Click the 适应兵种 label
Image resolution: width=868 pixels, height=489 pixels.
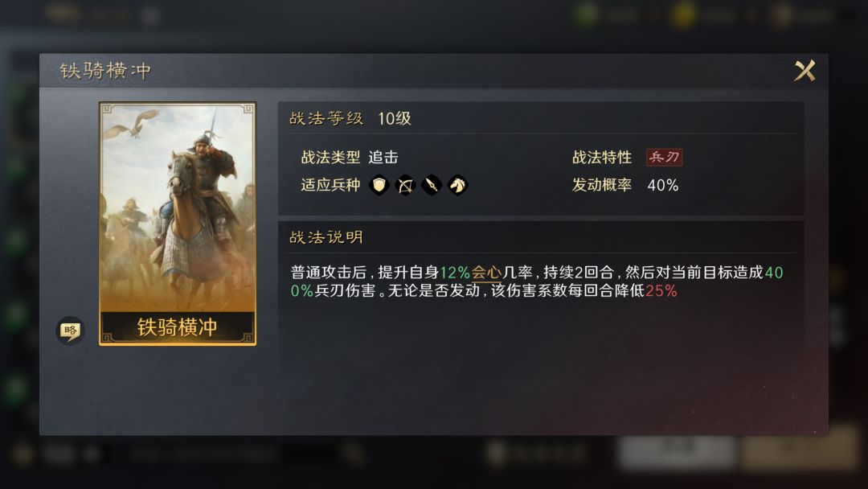pyautogui.click(x=330, y=185)
